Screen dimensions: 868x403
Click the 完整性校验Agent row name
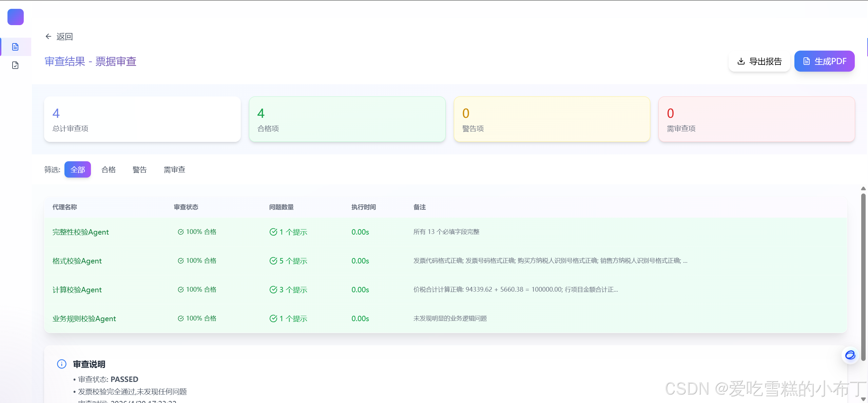[81, 232]
